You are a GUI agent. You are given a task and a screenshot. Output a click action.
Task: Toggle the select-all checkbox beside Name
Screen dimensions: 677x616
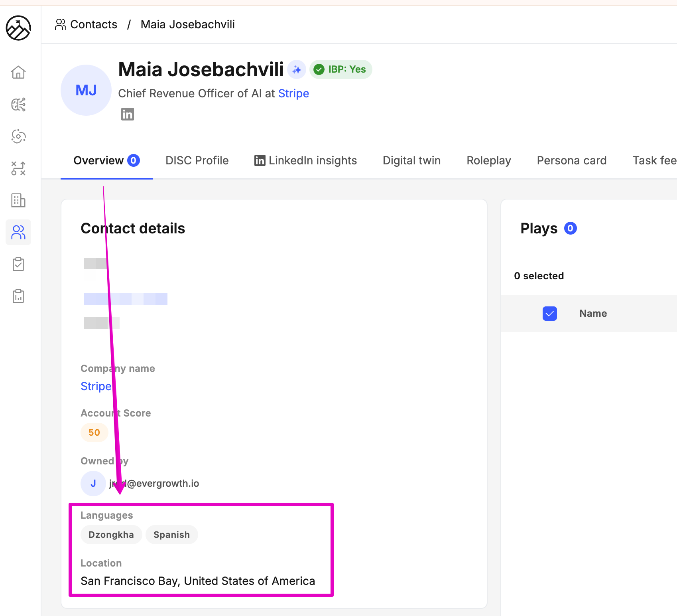pos(549,314)
